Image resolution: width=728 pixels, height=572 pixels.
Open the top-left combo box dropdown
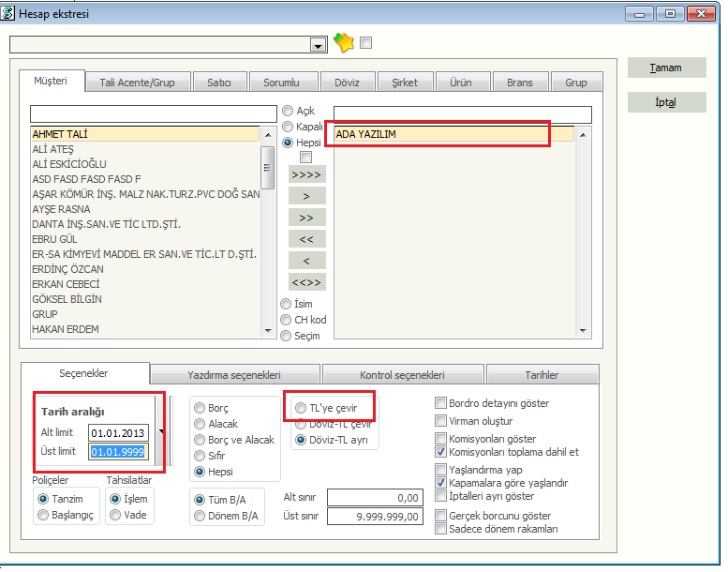point(318,45)
